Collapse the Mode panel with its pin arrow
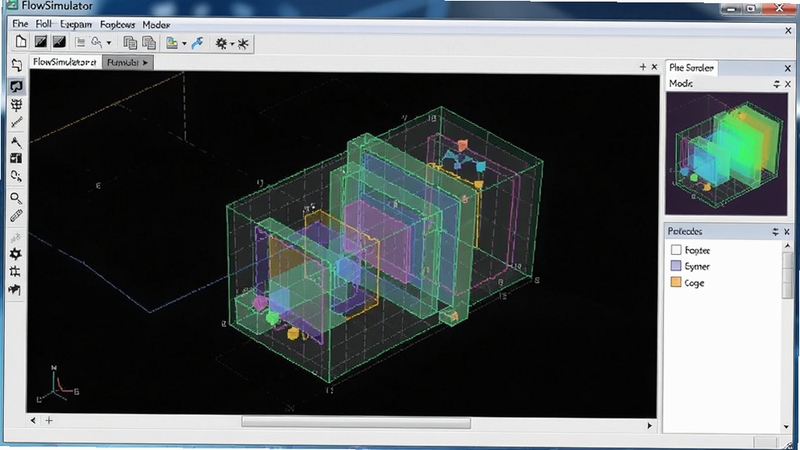This screenshot has width=800, height=450. pyautogui.click(x=777, y=84)
